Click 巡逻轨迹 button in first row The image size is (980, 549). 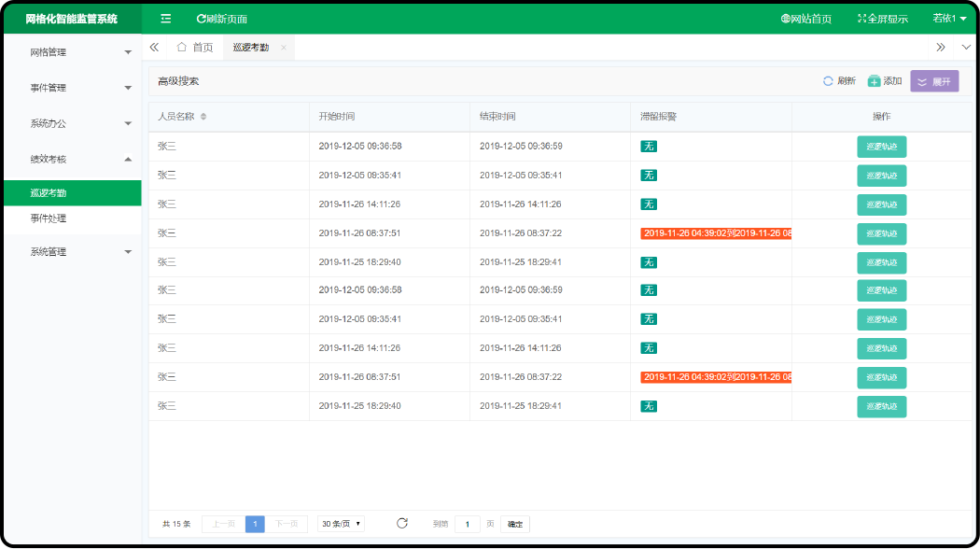881,147
